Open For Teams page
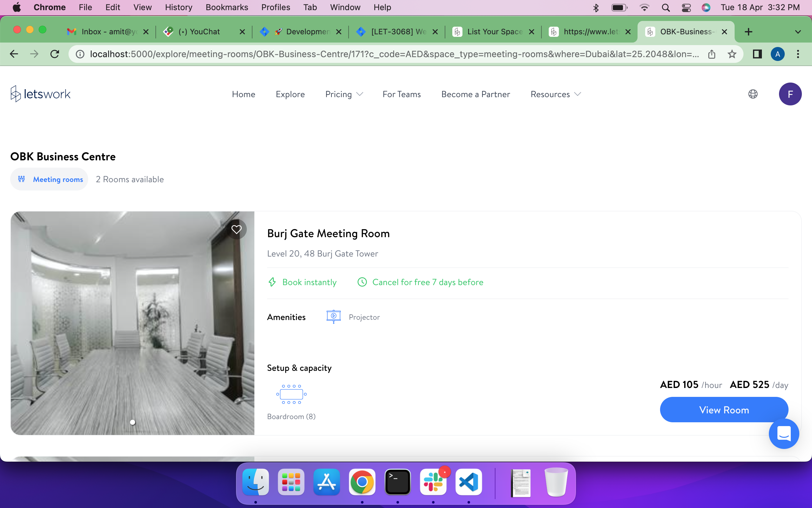812x508 pixels. click(x=402, y=94)
